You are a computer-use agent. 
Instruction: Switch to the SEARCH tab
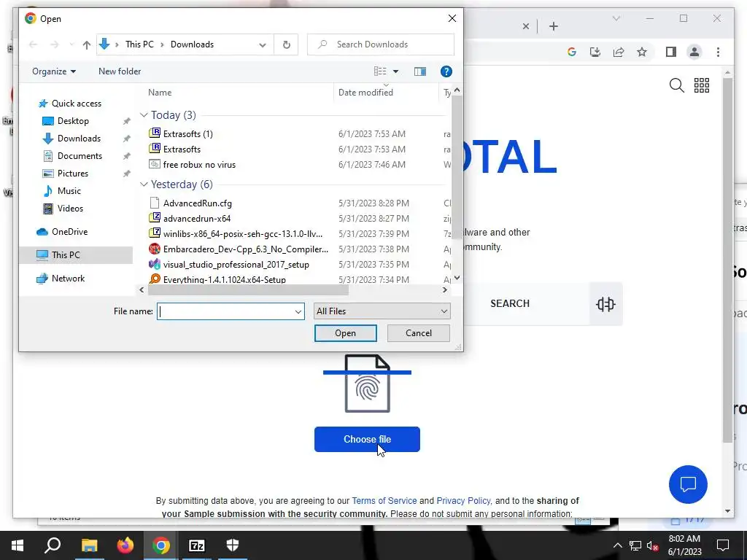tap(510, 304)
